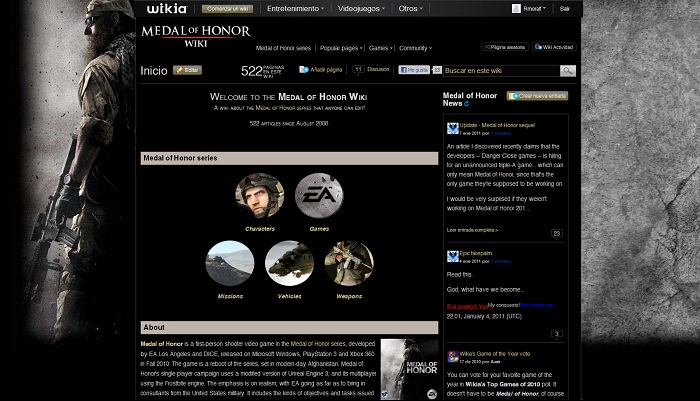Click the Añadir página icon
The image size is (700, 401).
pyautogui.click(x=304, y=70)
